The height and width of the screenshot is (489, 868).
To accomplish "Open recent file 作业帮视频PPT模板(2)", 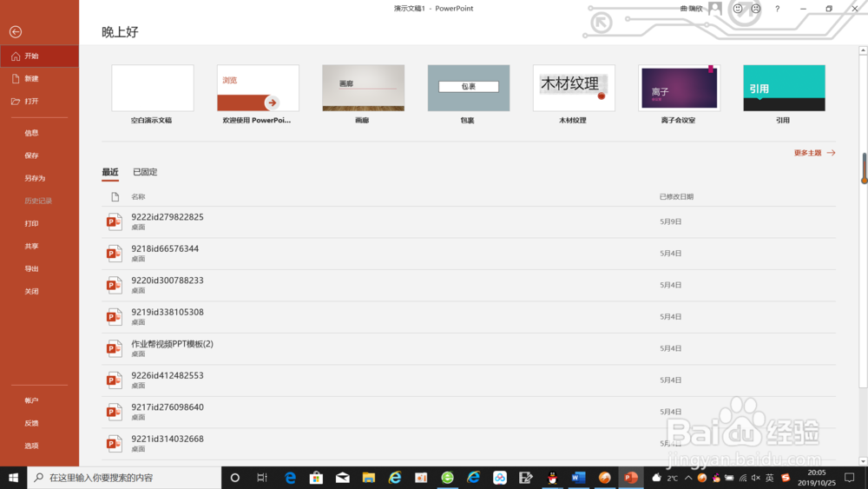I will pyautogui.click(x=469, y=348).
